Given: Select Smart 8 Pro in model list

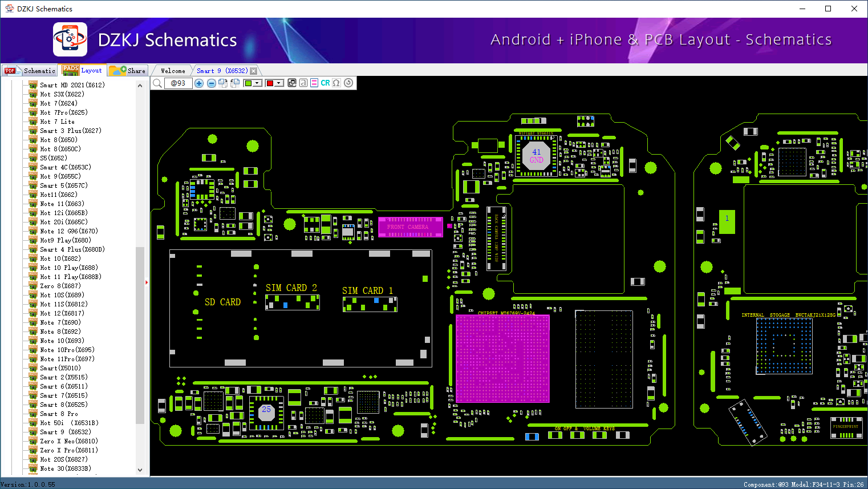Looking at the screenshot, I should (x=59, y=414).
